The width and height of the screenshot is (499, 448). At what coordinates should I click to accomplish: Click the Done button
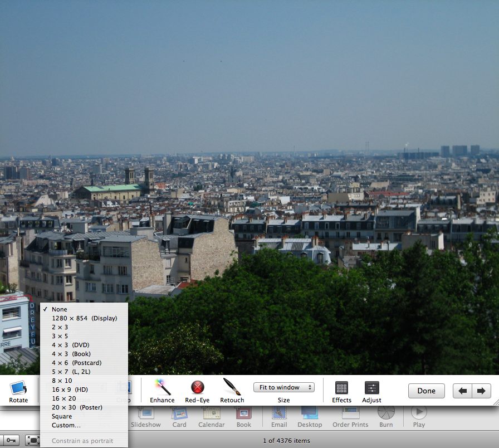pyautogui.click(x=427, y=391)
